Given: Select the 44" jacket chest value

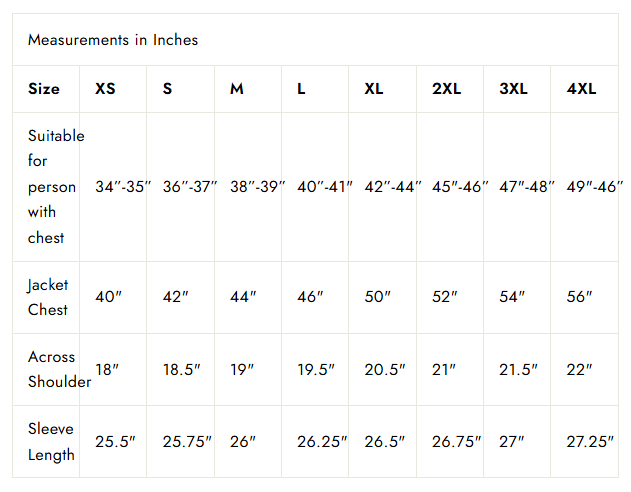Looking at the screenshot, I should point(243,297).
